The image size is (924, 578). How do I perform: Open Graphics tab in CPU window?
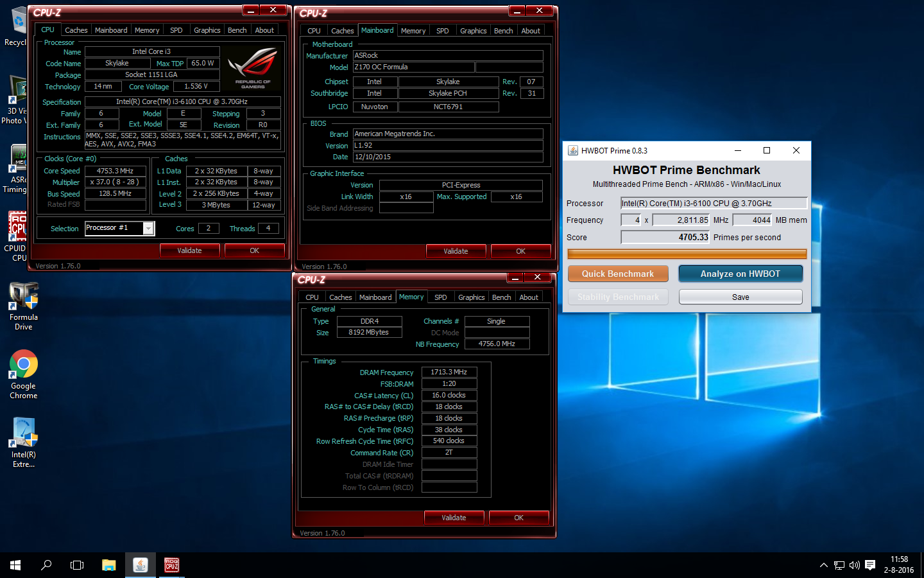coord(207,30)
